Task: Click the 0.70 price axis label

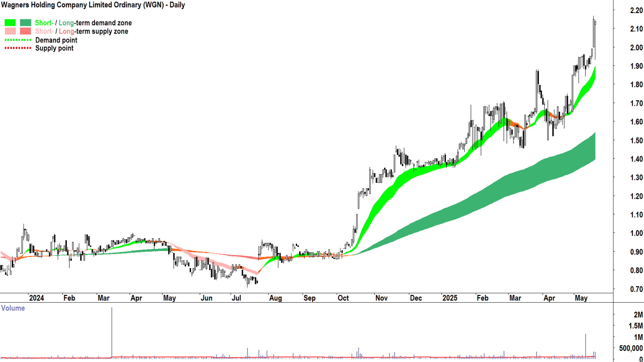Action: (x=636, y=289)
